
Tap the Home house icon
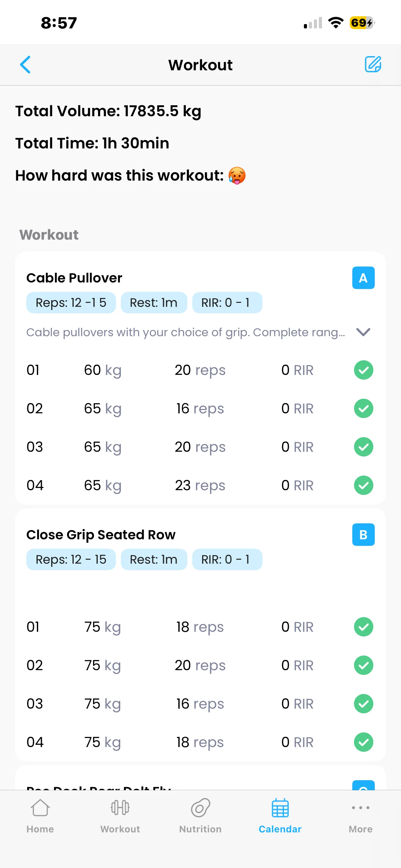pos(40,808)
